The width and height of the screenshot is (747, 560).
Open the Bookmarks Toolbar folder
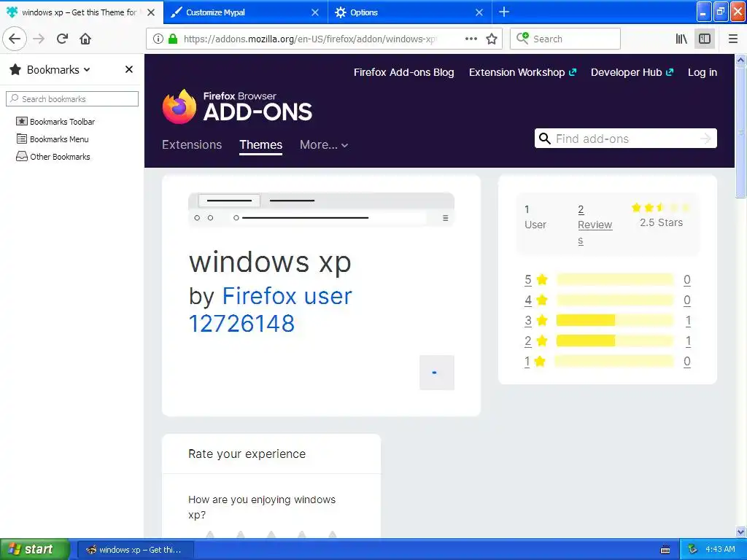(55, 122)
